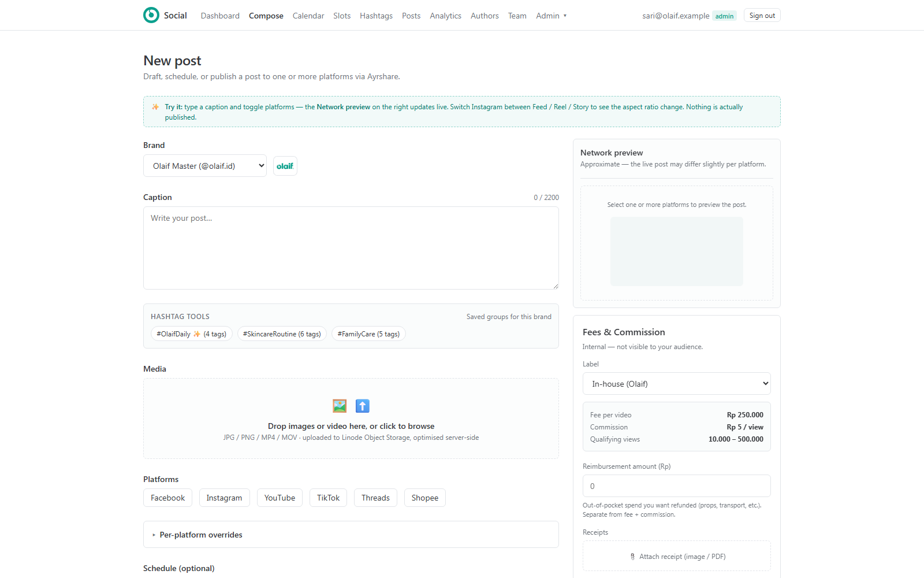Viewport: 924px width, 578px height.
Task: Open the Compose nav item
Action: click(x=266, y=16)
